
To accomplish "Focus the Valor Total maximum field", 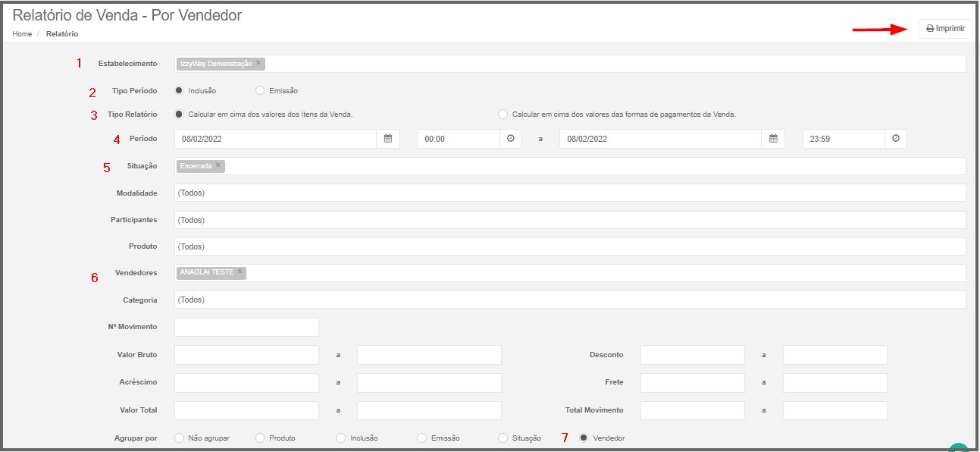I will [429, 410].
